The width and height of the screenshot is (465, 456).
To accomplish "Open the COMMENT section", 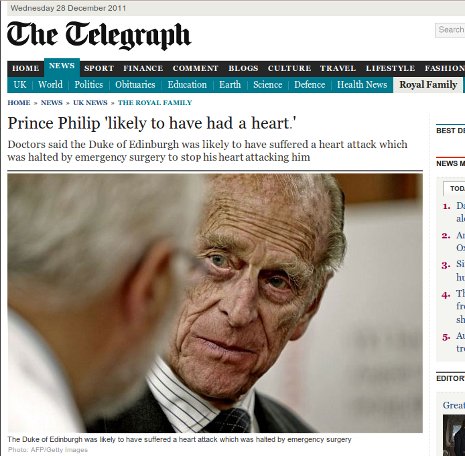I will point(195,68).
